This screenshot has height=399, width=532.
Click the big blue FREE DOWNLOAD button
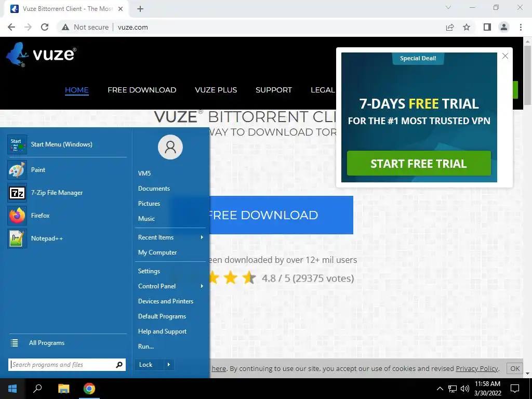click(x=281, y=215)
